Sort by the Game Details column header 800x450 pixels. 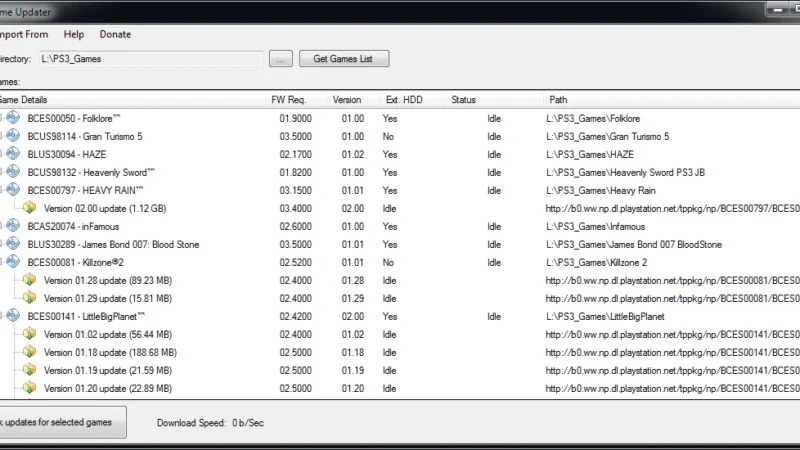pyautogui.click(x=131, y=99)
